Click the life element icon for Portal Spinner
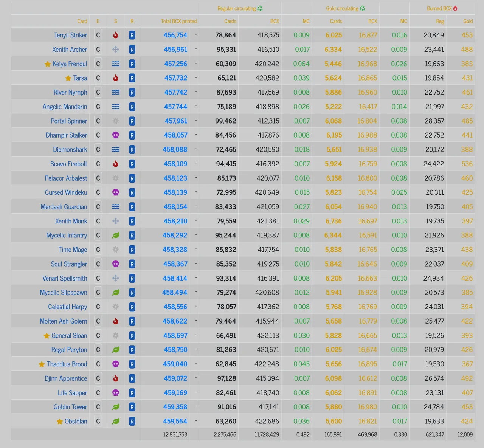 (x=116, y=121)
